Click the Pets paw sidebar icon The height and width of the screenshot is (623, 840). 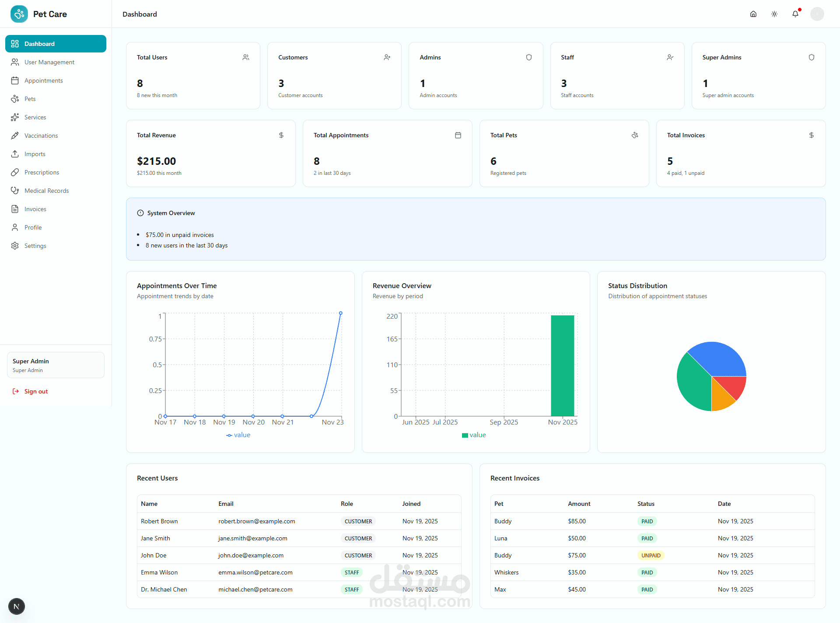[x=15, y=99]
